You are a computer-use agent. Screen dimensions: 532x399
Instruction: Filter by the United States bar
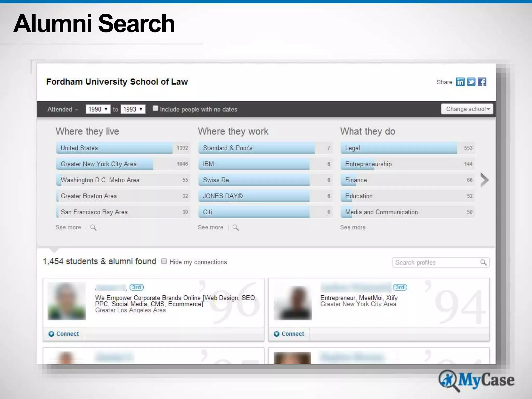click(123, 148)
